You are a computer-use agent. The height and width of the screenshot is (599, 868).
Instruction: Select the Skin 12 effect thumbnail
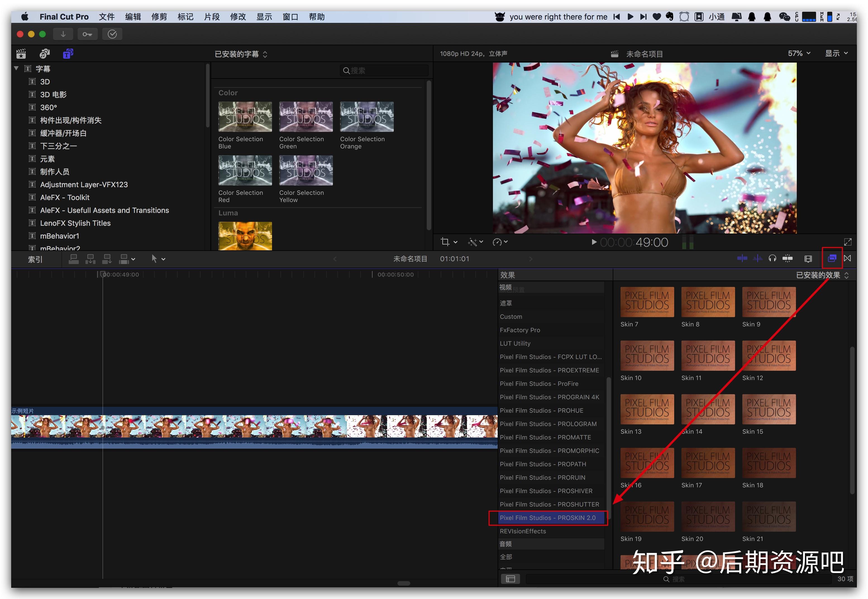pos(769,355)
